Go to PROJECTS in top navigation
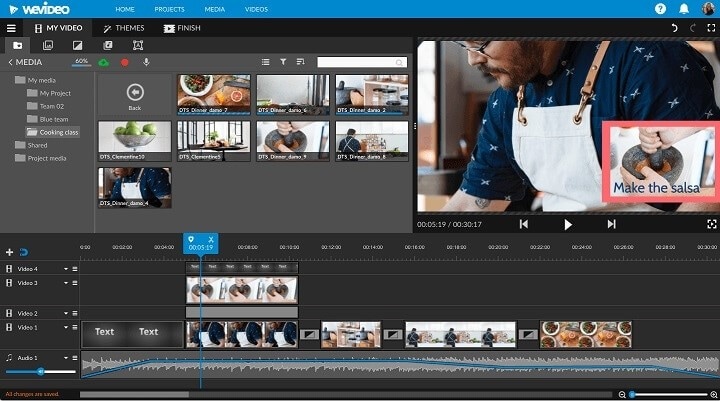This screenshot has width=720, height=401. point(169,9)
